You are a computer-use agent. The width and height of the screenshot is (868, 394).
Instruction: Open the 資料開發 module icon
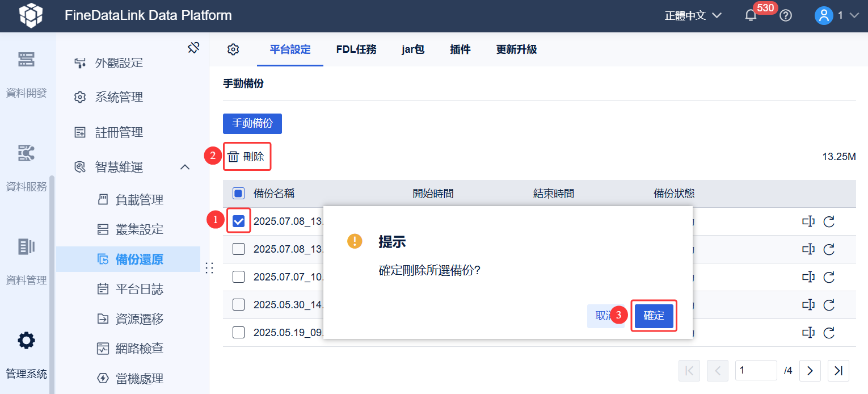pyautogui.click(x=26, y=59)
